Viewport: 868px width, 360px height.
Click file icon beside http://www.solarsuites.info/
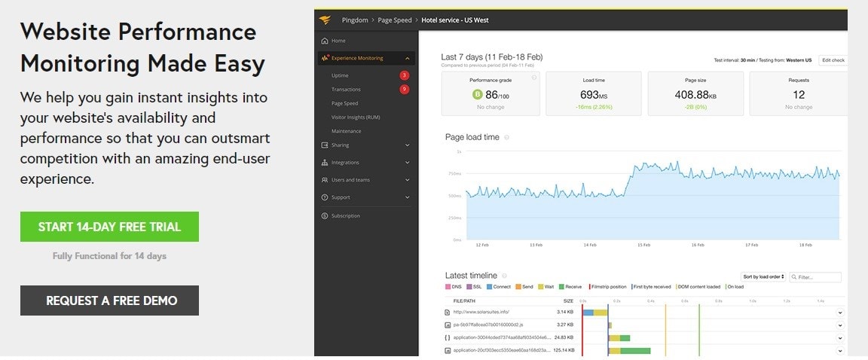pyautogui.click(x=448, y=313)
